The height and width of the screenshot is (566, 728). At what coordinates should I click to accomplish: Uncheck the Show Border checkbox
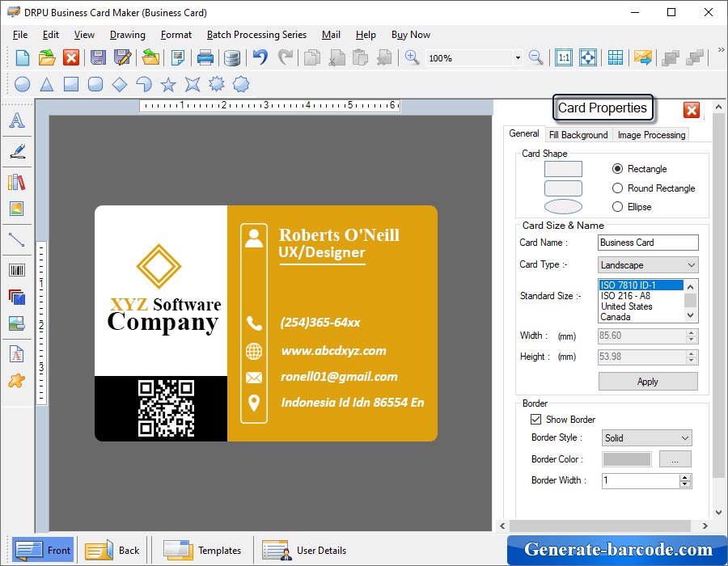point(535,419)
